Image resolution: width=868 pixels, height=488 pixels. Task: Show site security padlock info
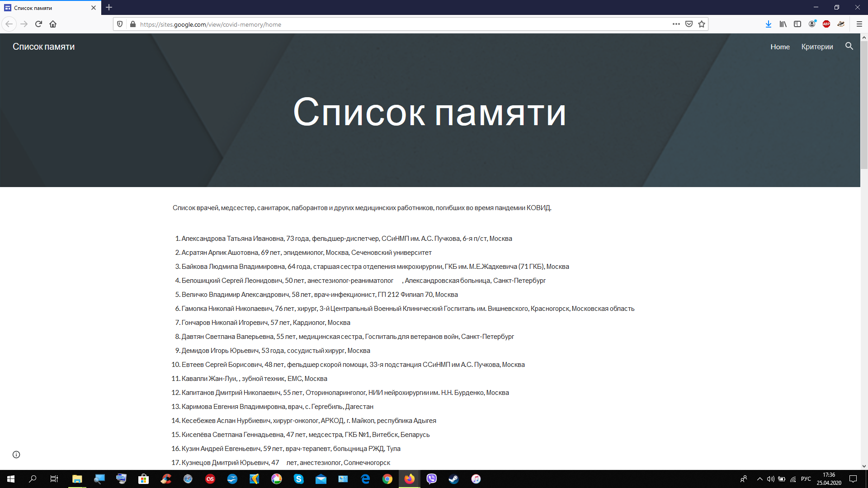tap(132, 24)
